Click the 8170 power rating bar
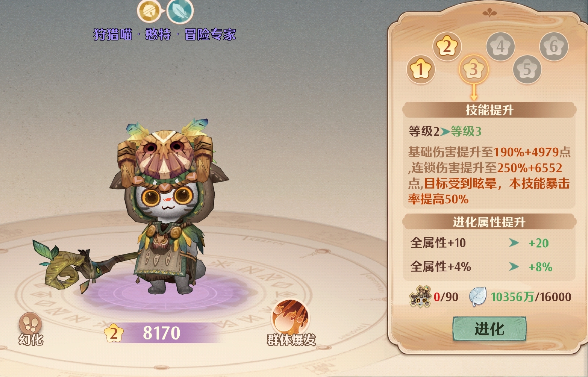 coord(162,333)
